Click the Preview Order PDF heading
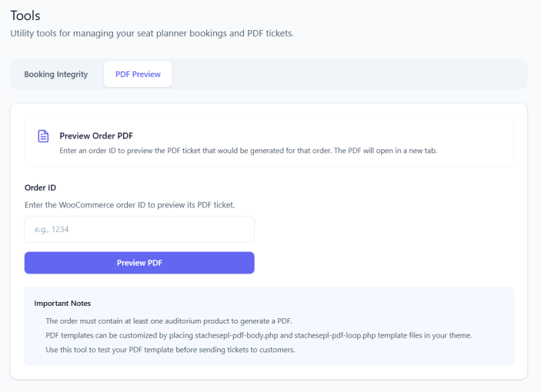The height and width of the screenshot is (392, 541). point(96,136)
